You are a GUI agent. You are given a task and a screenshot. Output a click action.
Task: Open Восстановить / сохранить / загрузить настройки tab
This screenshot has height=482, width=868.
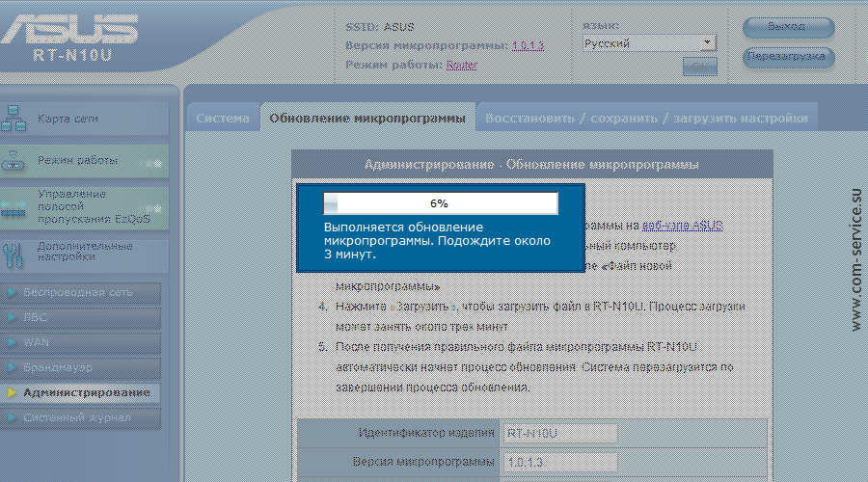[646, 118]
